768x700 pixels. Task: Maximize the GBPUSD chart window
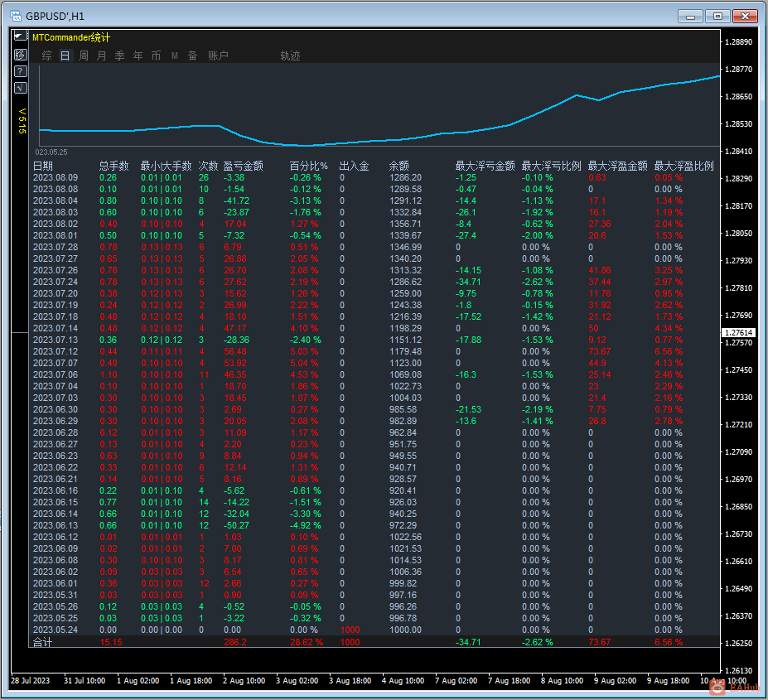tap(717, 17)
